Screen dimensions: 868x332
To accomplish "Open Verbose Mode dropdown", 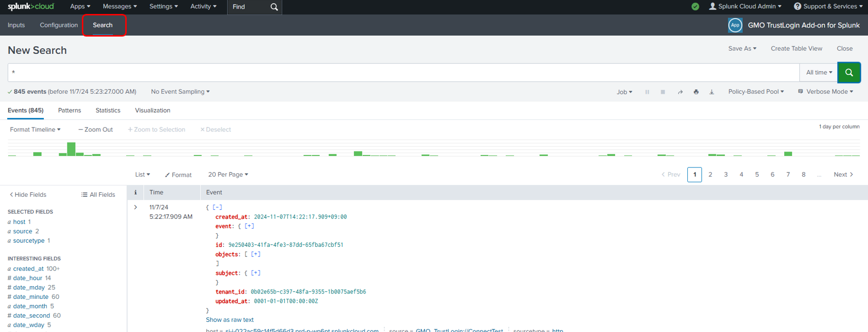I will (x=826, y=91).
